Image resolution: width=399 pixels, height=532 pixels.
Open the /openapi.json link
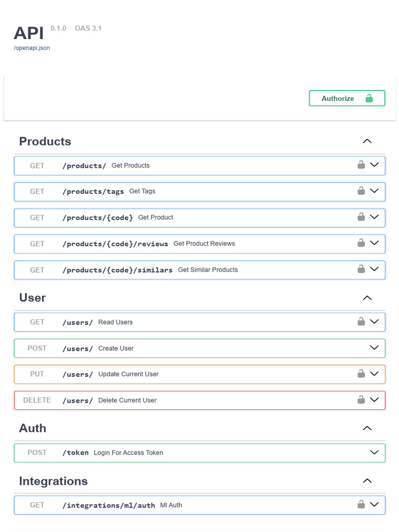32,48
